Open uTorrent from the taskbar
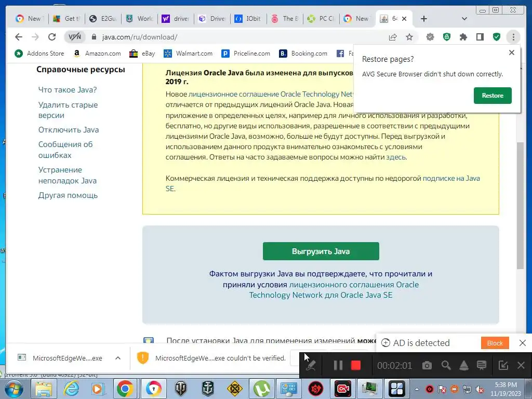Image resolution: width=532 pixels, height=399 pixels. [x=262, y=389]
